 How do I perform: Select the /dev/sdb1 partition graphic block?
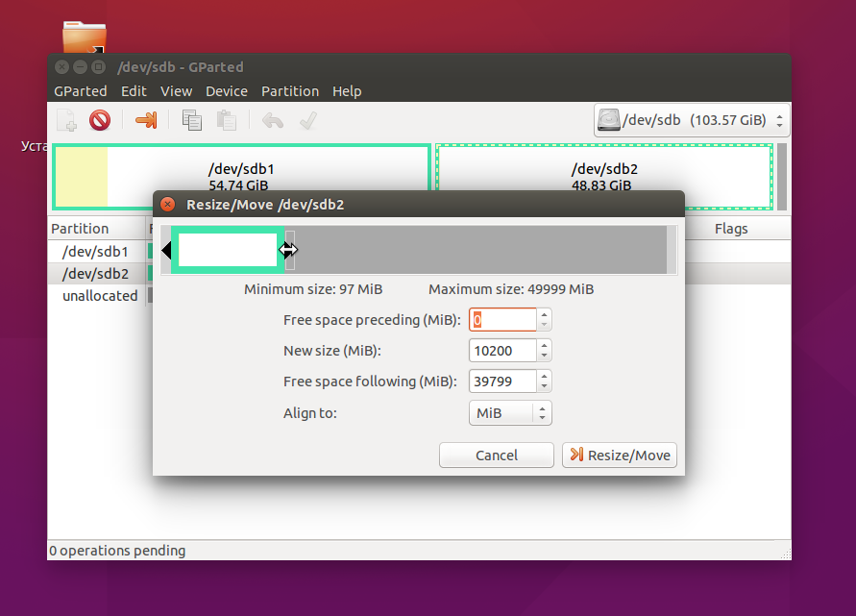pos(241,176)
